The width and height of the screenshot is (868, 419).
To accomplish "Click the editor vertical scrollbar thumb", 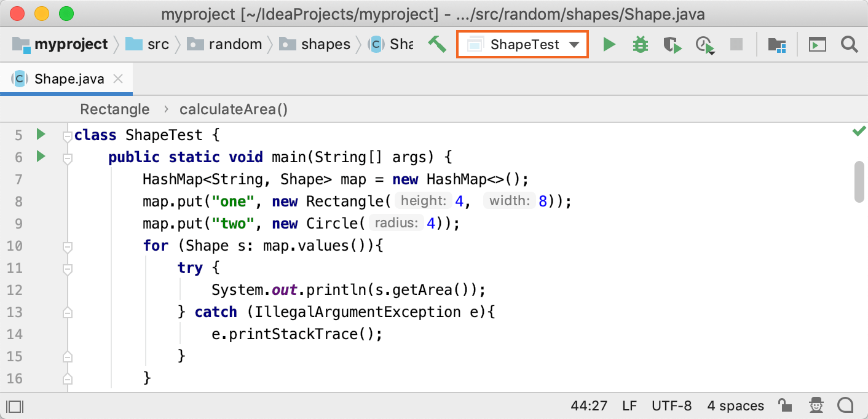I will click(x=859, y=181).
